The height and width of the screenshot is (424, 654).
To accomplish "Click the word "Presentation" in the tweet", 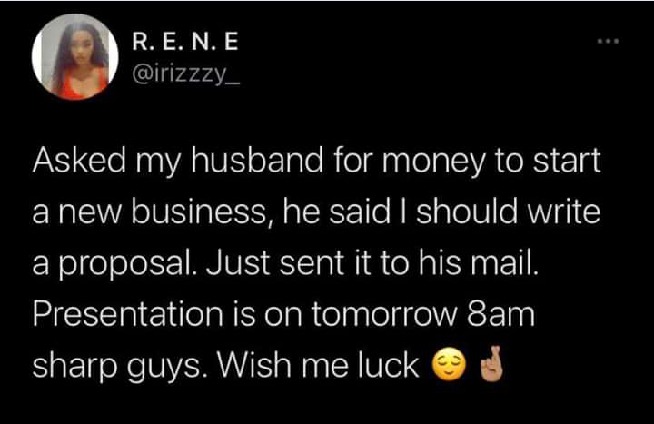I will tap(128, 314).
